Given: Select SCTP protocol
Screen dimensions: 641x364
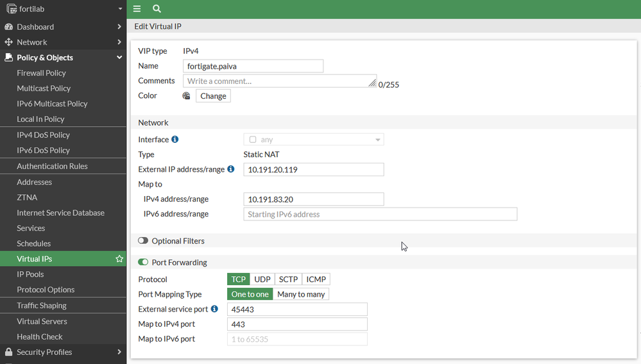Looking at the screenshot, I should pyautogui.click(x=288, y=279).
